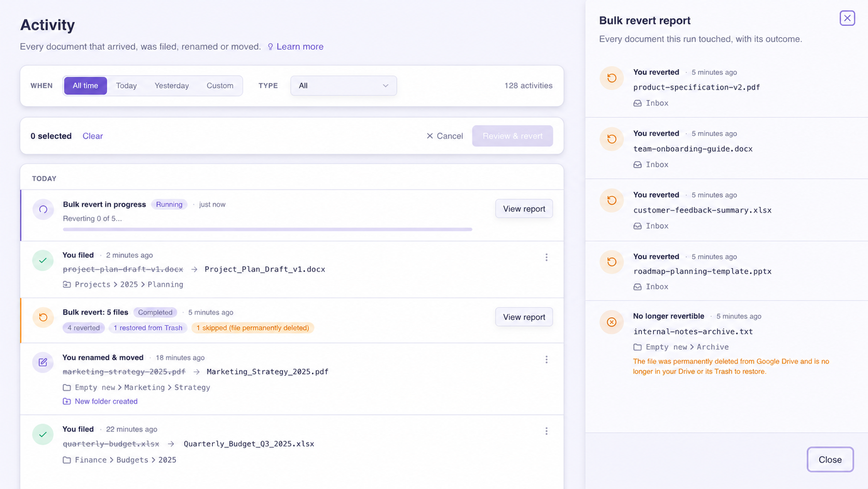Click the struck-through marketing-strategy-2025.pdf name

tap(124, 372)
